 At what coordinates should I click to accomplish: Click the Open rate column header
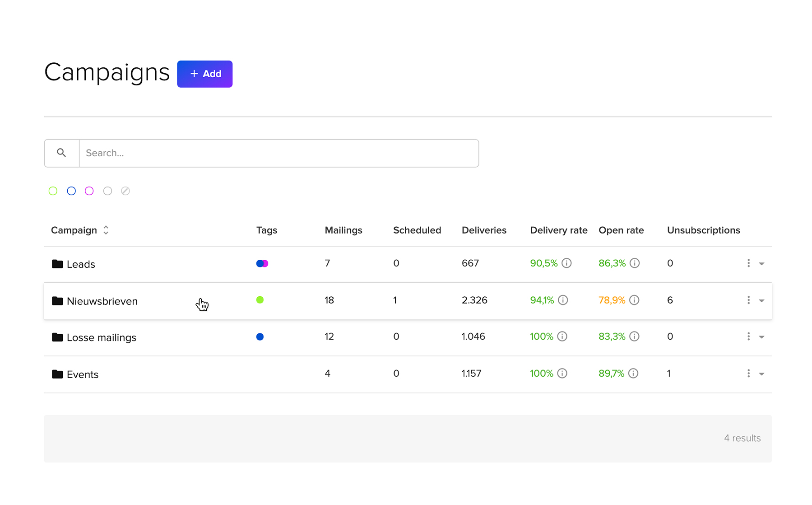[621, 230]
